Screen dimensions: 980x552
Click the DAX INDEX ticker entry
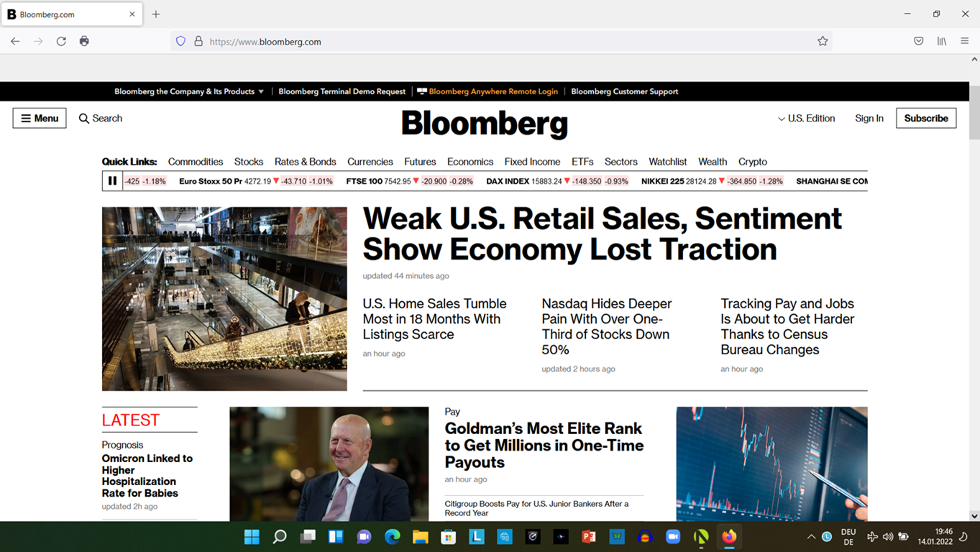[557, 181]
